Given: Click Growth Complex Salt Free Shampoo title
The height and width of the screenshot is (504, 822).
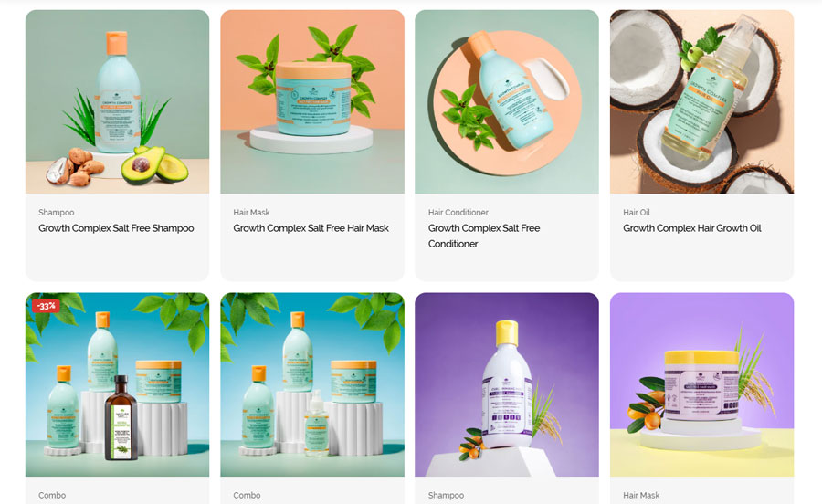Looking at the screenshot, I should coord(116,228).
